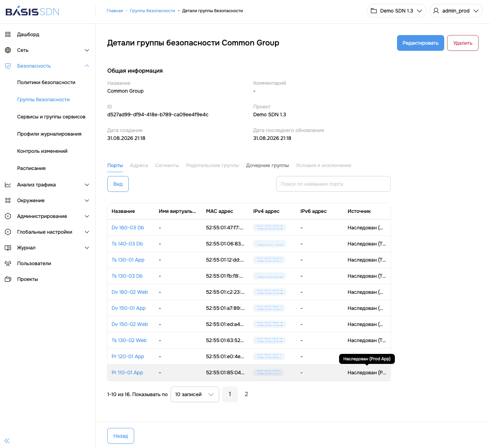
Task: Click the chart icon for Анализ трафика
Action: (x=8, y=185)
